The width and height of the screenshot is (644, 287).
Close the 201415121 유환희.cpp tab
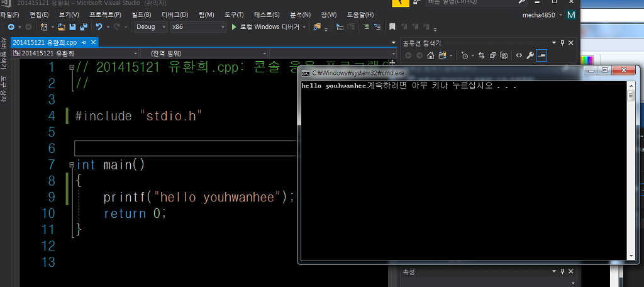(93, 42)
